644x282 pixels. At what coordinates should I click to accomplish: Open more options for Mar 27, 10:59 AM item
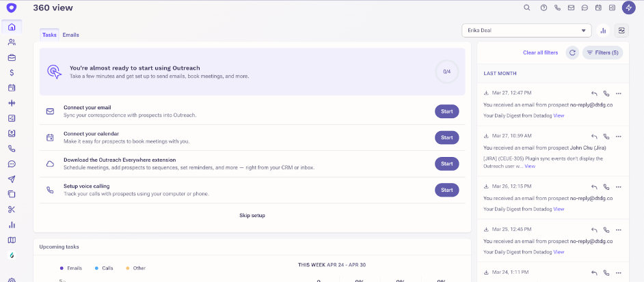[619, 137]
